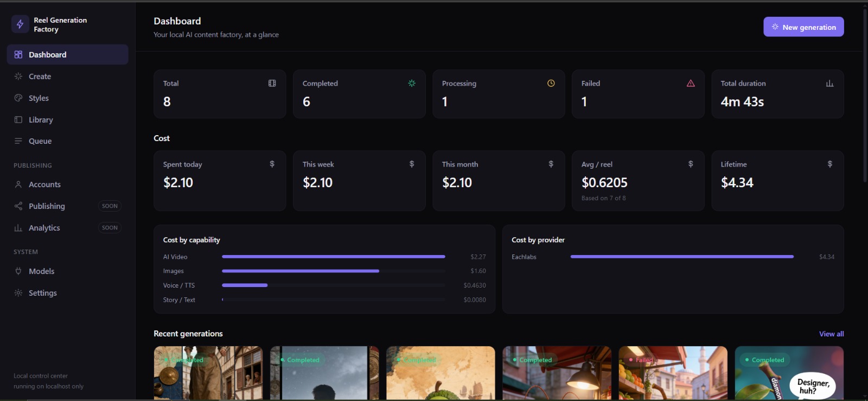Click the clock icon on Processing card
868x401 pixels.
(x=551, y=83)
